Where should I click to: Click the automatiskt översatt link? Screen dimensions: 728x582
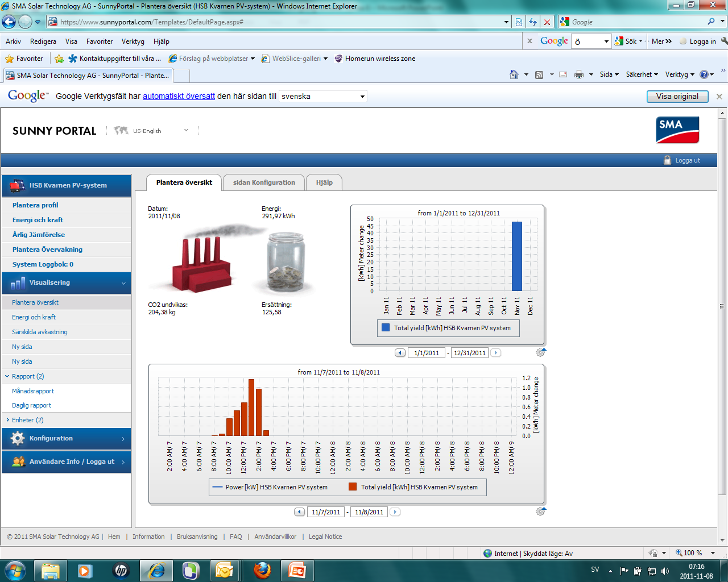tap(179, 96)
